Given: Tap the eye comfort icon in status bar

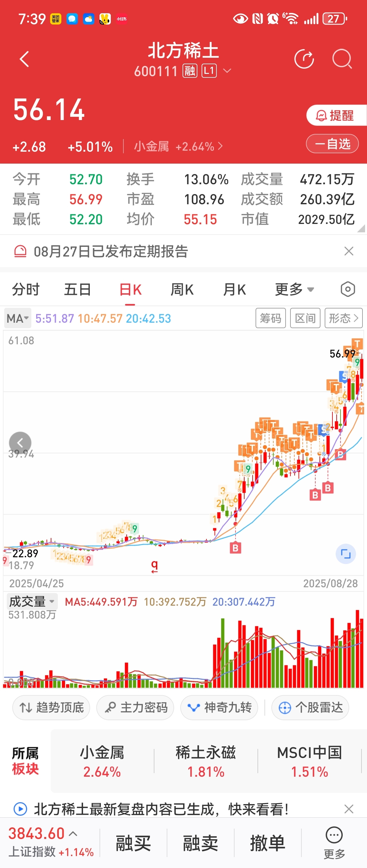Looking at the screenshot, I should click(240, 18).
